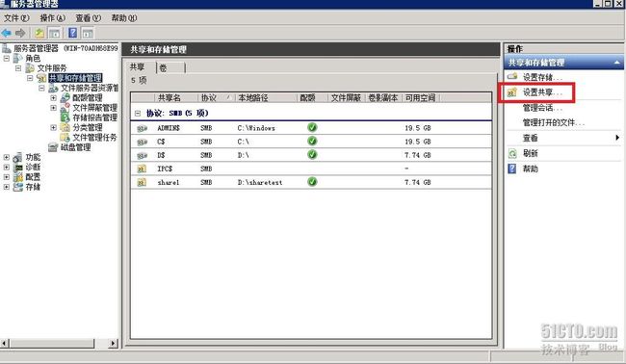Image resolution: width=626 pixels, height=364 pixels.
Task: Open the 查看 menu in menu bar
Action: coord(89,18)
